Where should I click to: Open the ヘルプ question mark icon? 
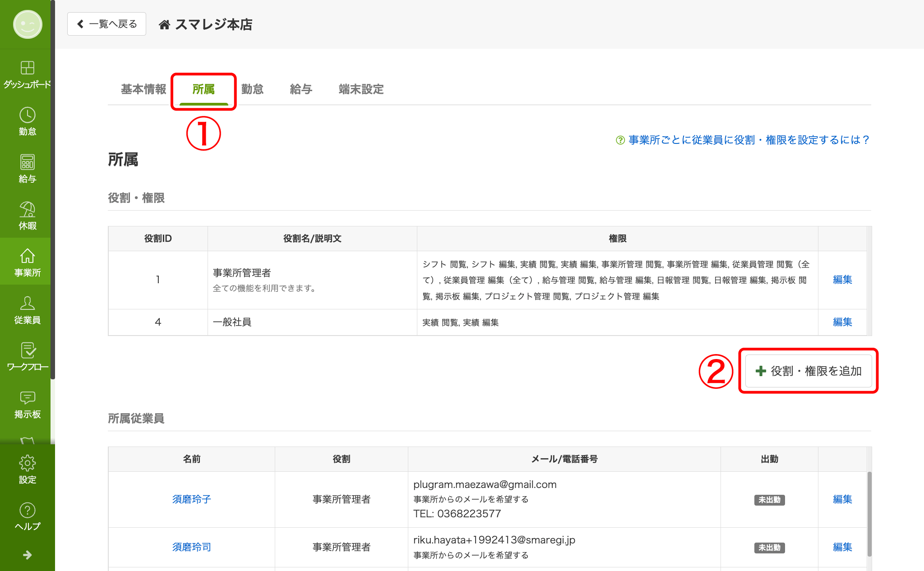(x=27, y=511)
